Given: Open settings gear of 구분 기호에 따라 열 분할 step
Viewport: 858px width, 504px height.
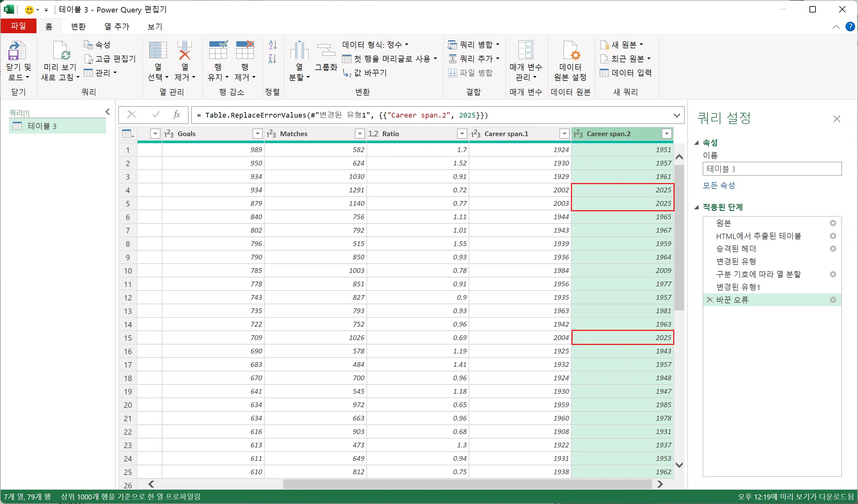Looking at the screenshot, I should (x=833, y=274).
